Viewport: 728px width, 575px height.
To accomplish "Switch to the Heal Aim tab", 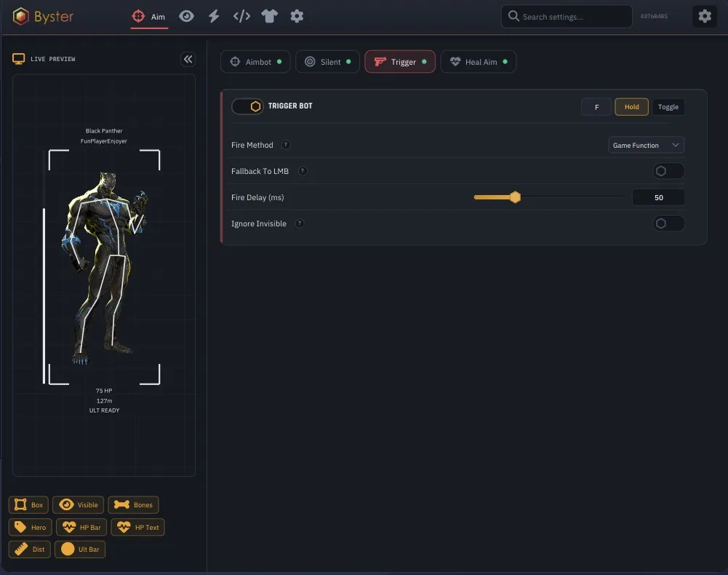I will coord(479,62).
